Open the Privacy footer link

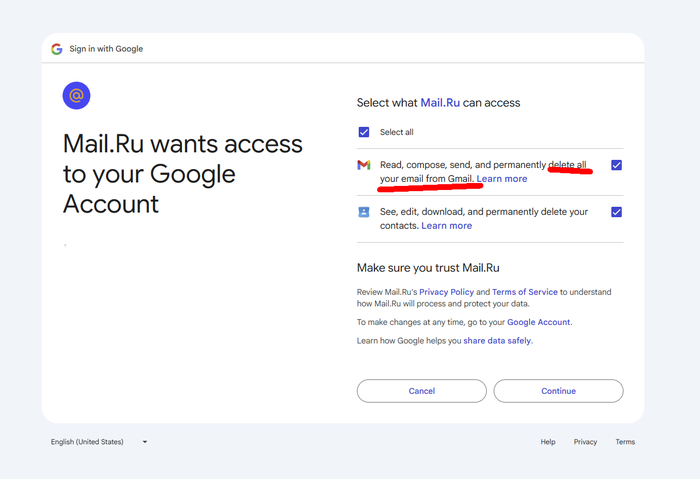point(585,442)
